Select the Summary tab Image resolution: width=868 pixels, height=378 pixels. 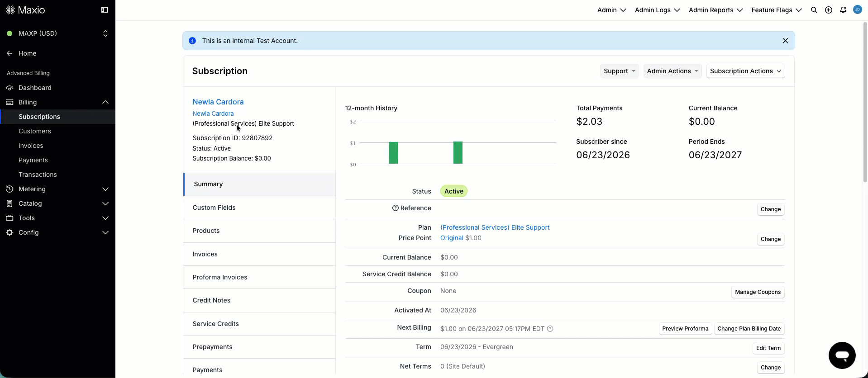(259, 184)
